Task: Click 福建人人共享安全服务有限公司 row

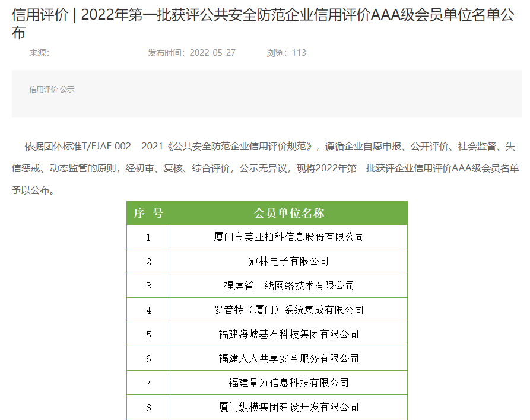Action: 289,358
